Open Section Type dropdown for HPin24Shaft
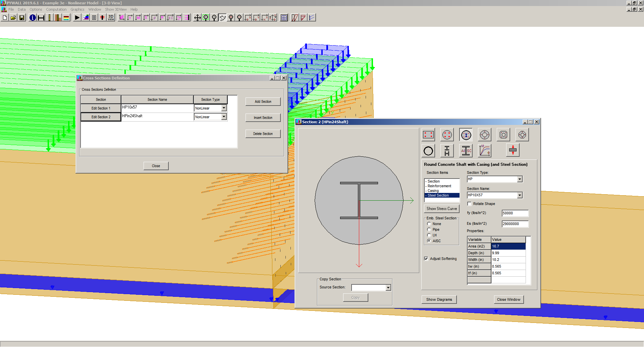 [224, 117]
